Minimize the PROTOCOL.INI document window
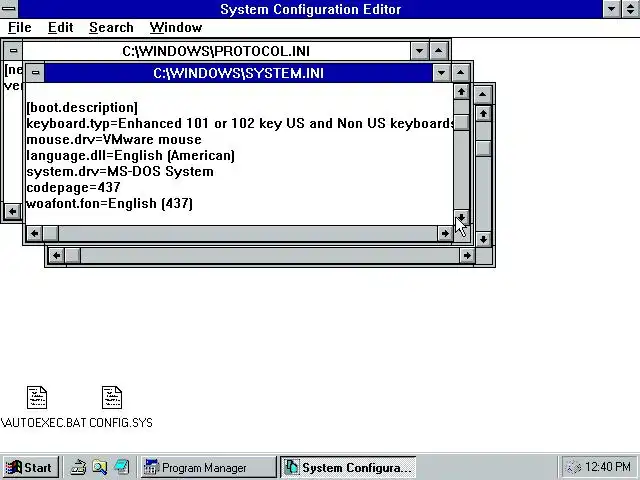Screen dimensions: 640x480 (419, 51)
